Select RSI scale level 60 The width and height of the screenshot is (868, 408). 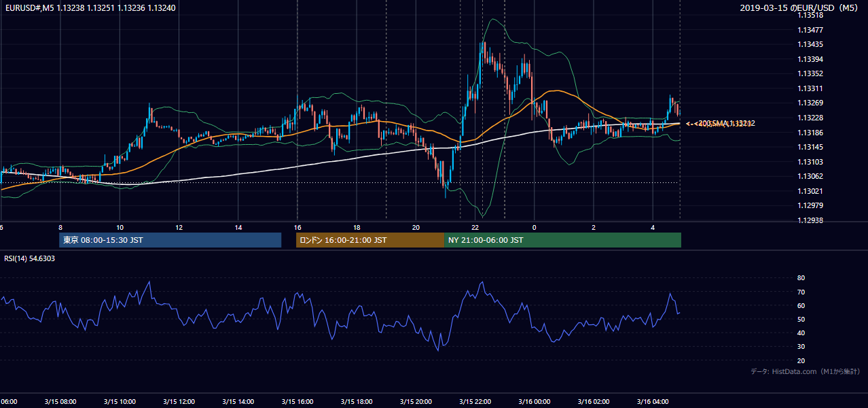(801, 305)
